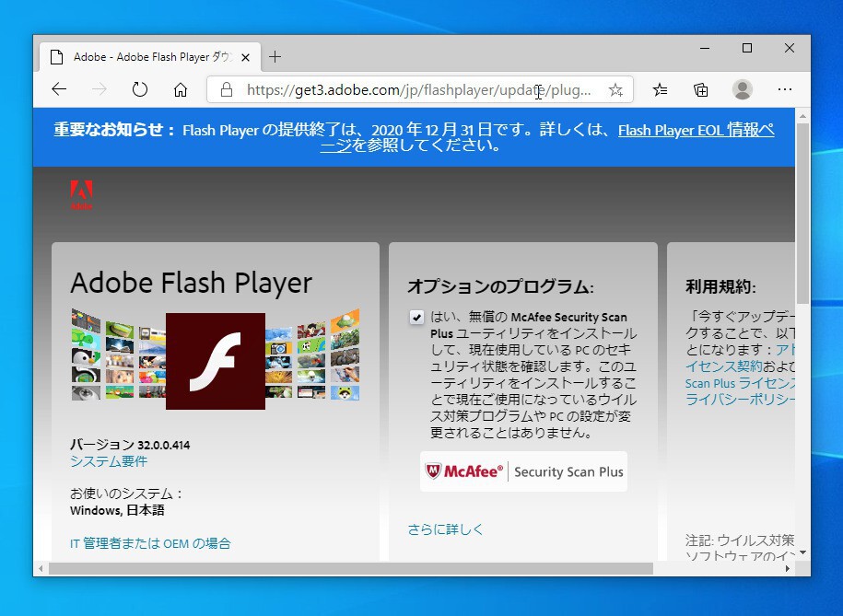The height and width of the screenshot is (616, 843).
Task: Uncheck the McAfee Security Scan Plus checkbox
Action: tap(417, 318)
